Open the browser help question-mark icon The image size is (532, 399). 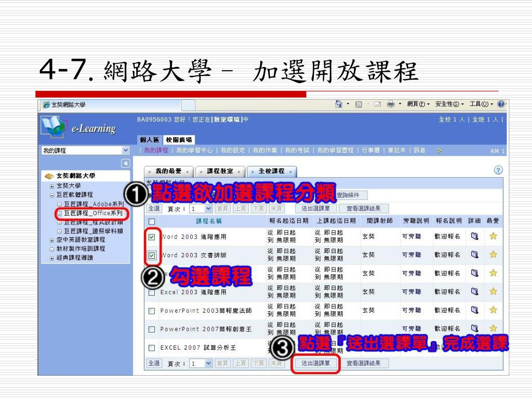pos(501,104)
